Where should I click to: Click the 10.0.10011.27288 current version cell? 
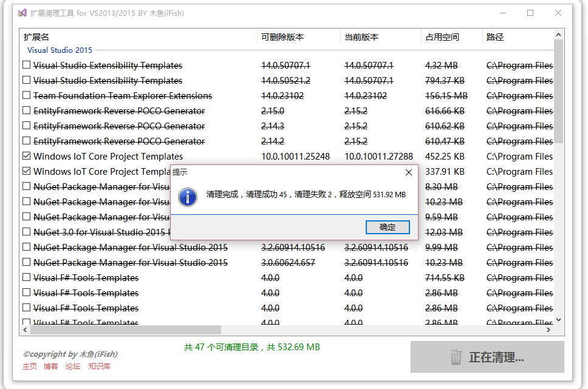pyautogui.click(x=379, y=157)
